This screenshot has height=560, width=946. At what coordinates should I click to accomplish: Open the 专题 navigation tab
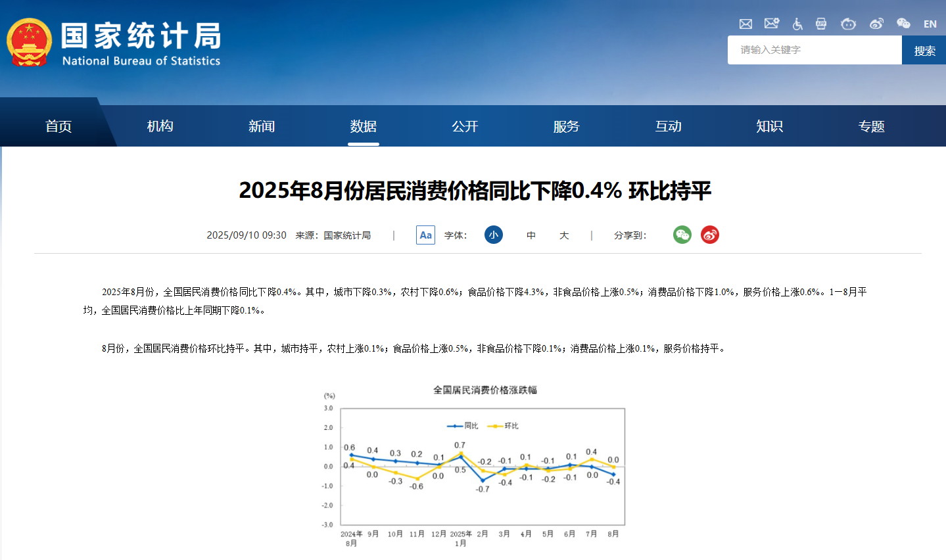[x=872, y=126]
